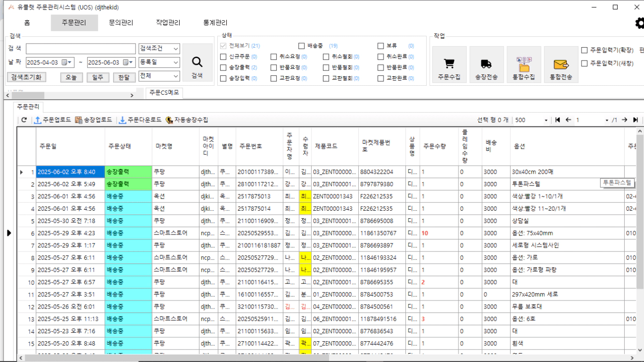Click the 송장전송 truck icon
The height and width of the screenshot is (362, 644).
486,64
